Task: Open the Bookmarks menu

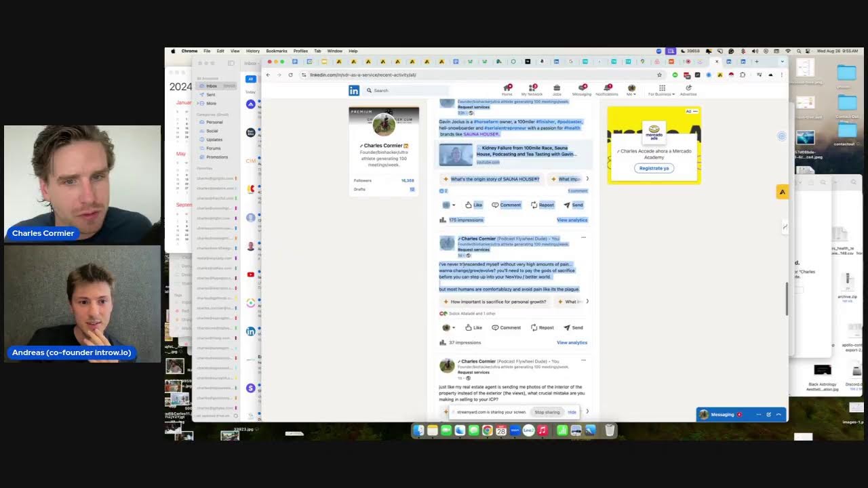Action: coord(277,51)
